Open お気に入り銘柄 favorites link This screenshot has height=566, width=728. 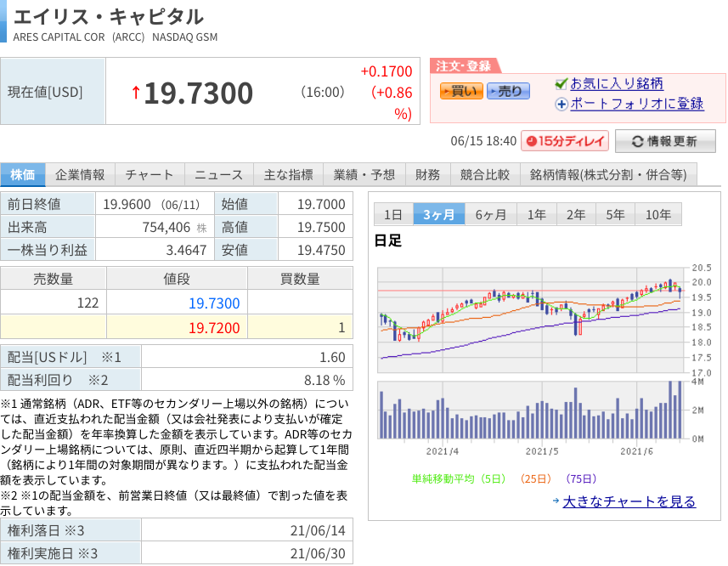pyautogui.click(x=617, y=83)
